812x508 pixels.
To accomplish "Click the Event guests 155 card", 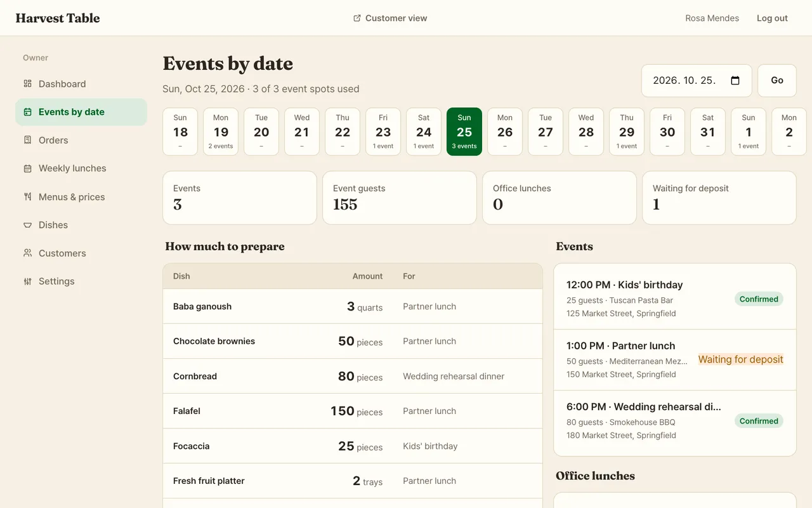I will pos(400,197).
